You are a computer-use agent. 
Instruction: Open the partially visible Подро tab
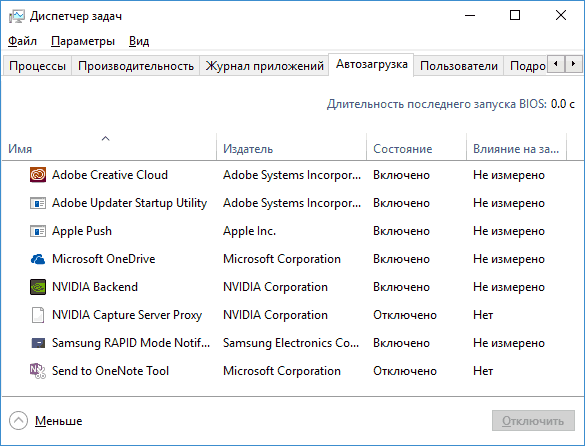pos(526,66)
